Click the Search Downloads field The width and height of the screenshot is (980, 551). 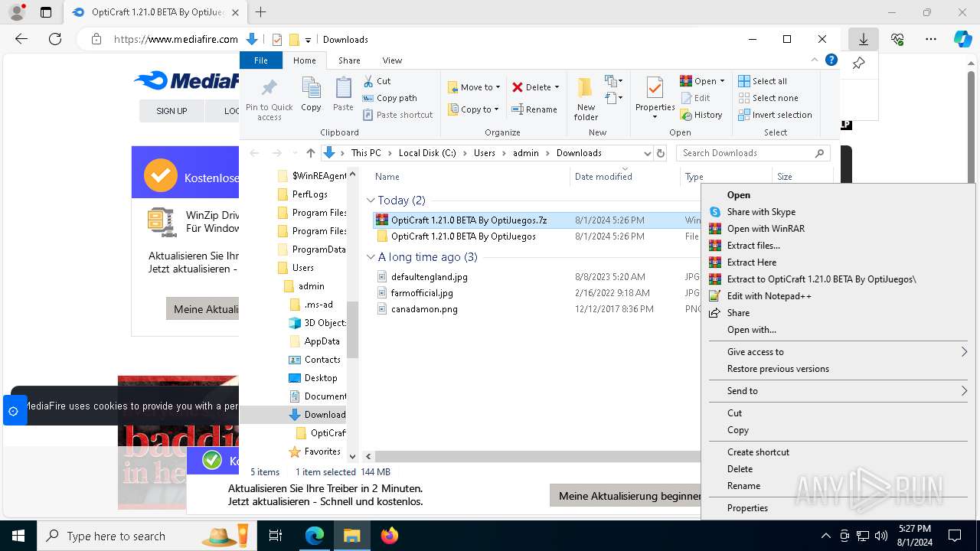pos(753,153)
